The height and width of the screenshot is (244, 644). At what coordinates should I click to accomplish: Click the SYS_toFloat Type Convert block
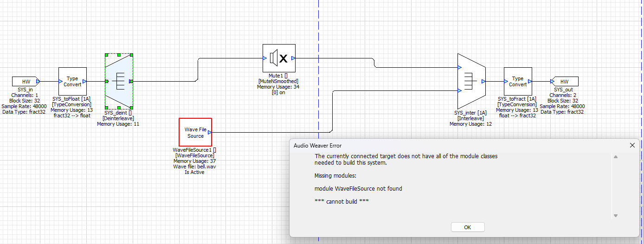pyautogui.click(x=72, y=81)
